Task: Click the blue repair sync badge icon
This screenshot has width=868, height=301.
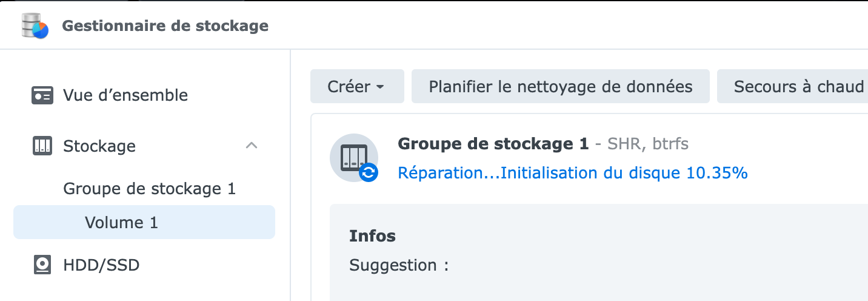Action: (369, 173)
